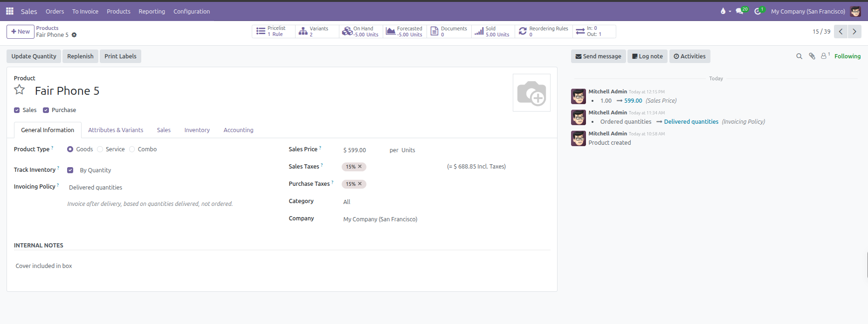Click Log note button
The width and height of the screenshot is (868, 324).
click(x=648, y=56)
